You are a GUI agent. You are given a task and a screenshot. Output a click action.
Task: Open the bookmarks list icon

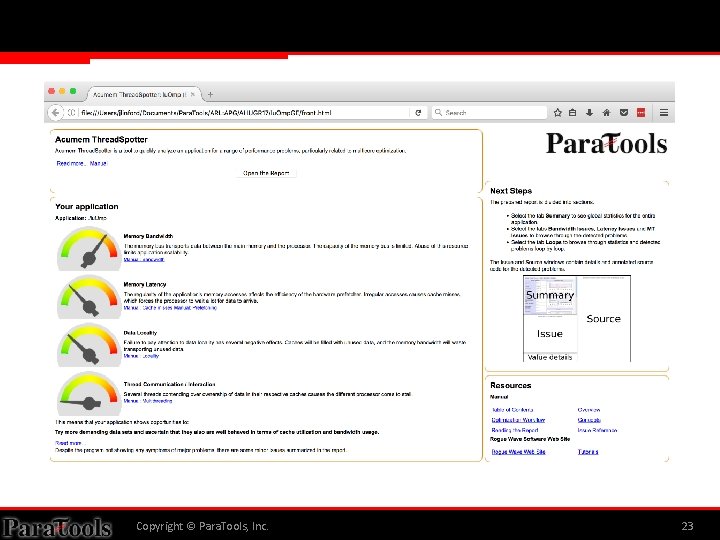pyautogui.click(x=573, y=112)
